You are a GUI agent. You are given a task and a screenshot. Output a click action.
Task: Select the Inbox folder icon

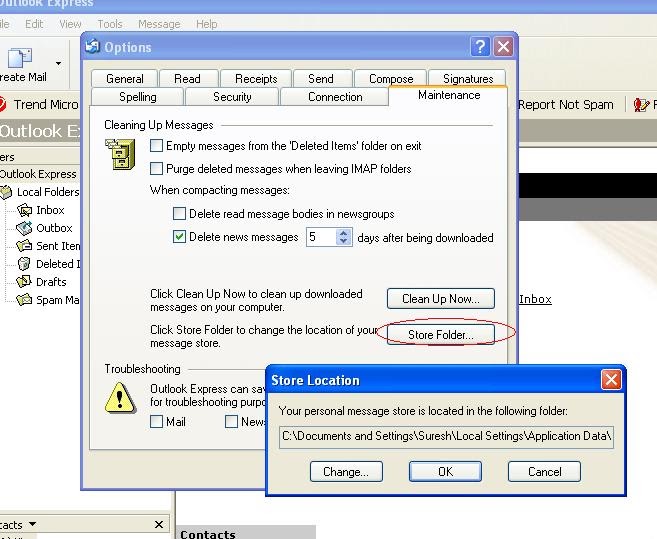coord(24,210)
